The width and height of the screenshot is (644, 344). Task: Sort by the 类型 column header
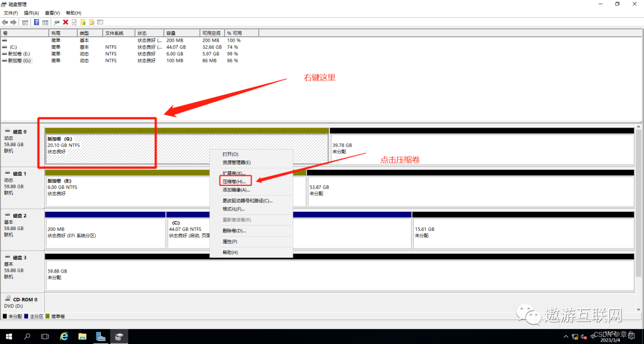(x=89, y=33)
